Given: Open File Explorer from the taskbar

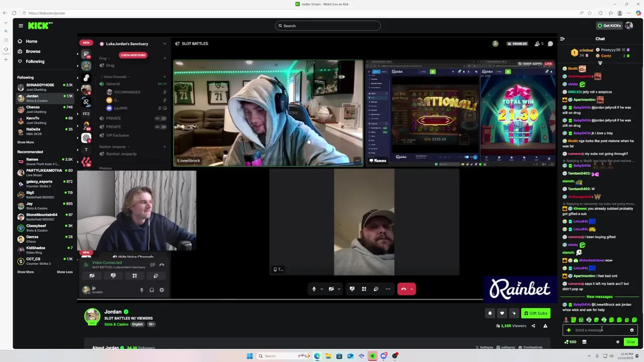Looking at the screenshot, I should (x=328, y=356).
